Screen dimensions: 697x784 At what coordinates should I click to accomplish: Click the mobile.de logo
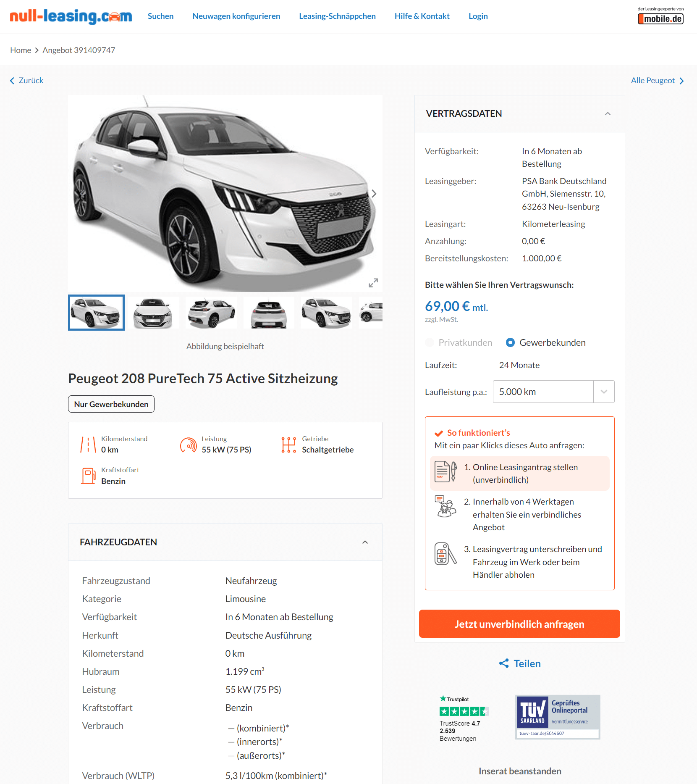click(660, 18)
